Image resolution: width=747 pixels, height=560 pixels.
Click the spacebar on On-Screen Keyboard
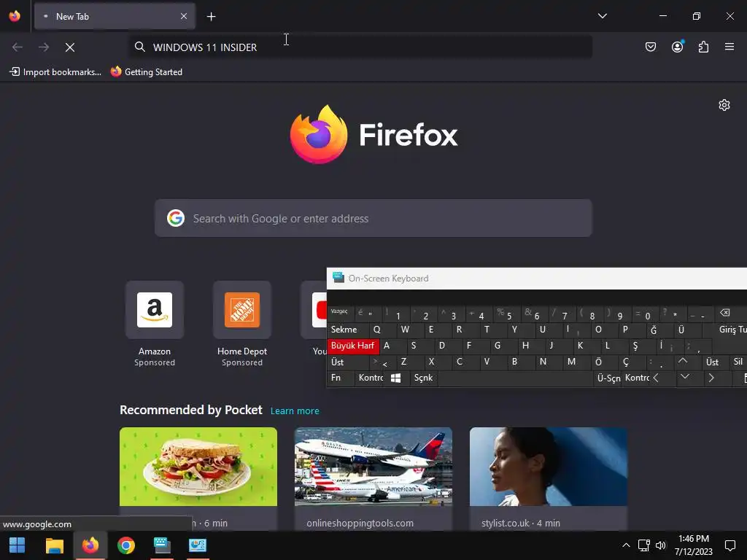(x=516, y=378)
